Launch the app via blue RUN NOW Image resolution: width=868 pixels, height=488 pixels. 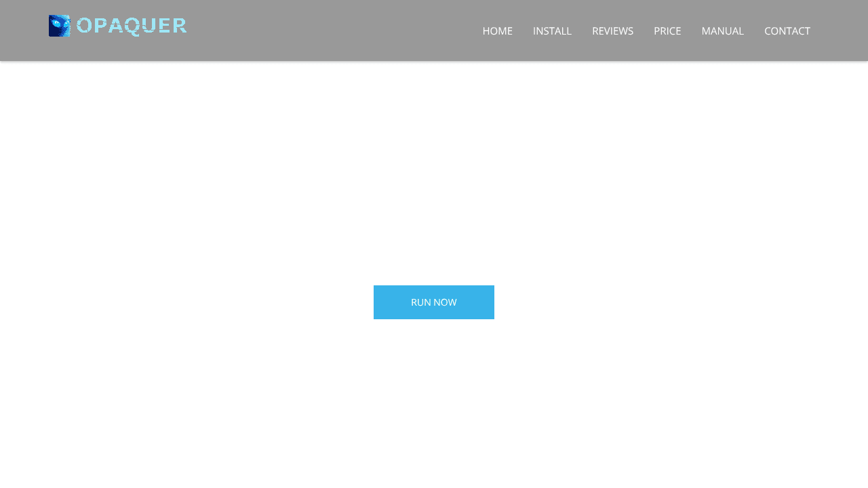pos(434,302)
